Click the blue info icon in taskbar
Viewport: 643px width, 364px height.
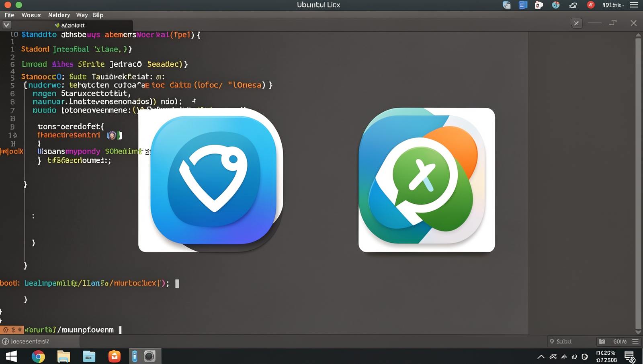(x=135, y=356)
